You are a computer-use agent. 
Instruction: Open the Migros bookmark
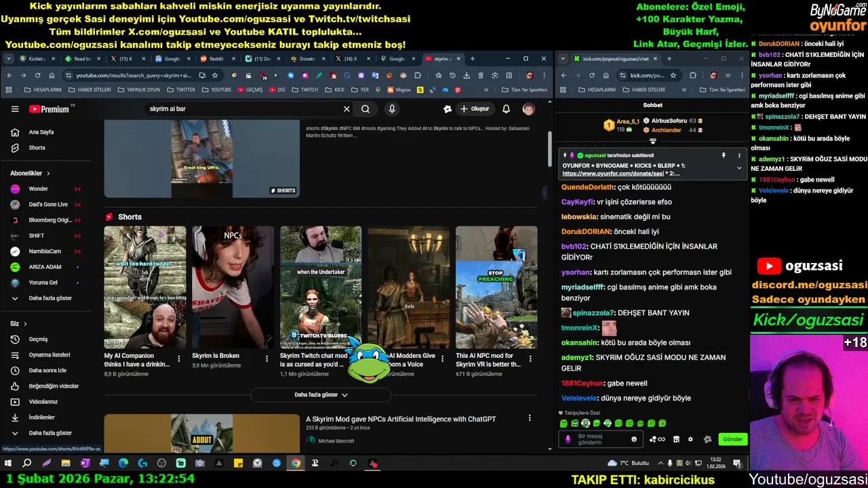pyautogui.click(x=399, y=89)
